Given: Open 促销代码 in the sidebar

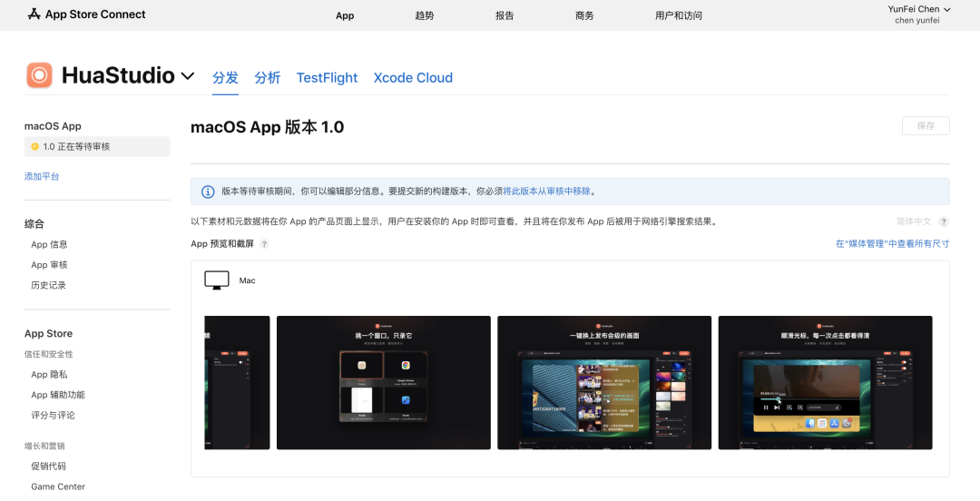Looking at the screenshot, I should (x=49, y=466).
